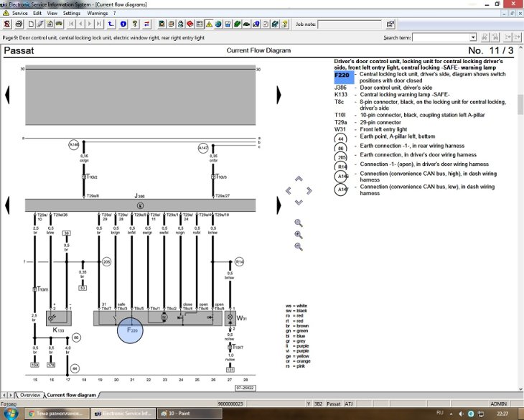The height and width of the screenshot is (420, 524).
Task: Open the Windows Start button
Action: tap(9, 414)
